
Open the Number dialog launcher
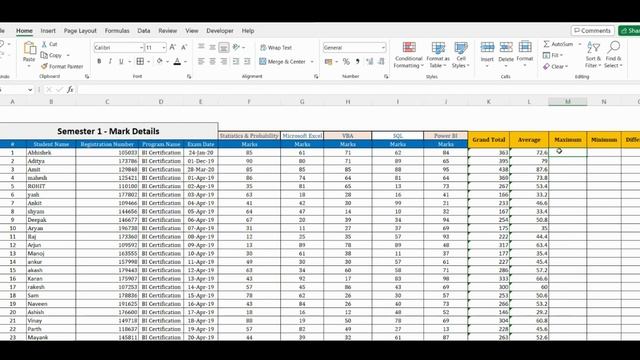386,76
